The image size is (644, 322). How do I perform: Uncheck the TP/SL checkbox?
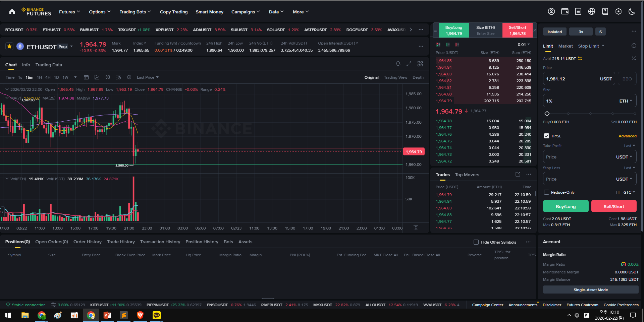click(x=546, y=136)
